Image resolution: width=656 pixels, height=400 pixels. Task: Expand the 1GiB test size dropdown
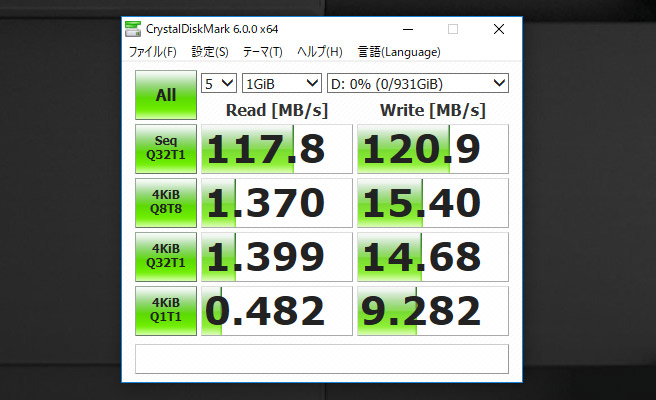pyautogui.click(x=281, y=83)
